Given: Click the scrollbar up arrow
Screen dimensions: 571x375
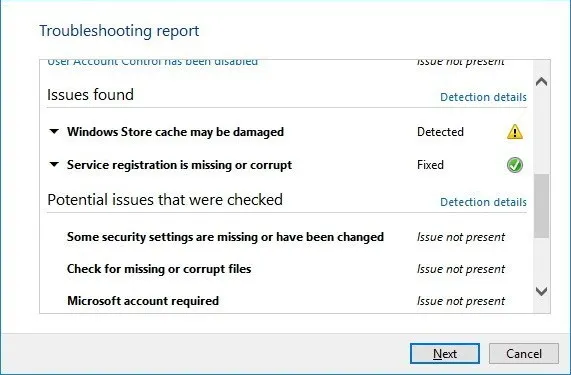Looking at the screenshot, I should (542, 82).
